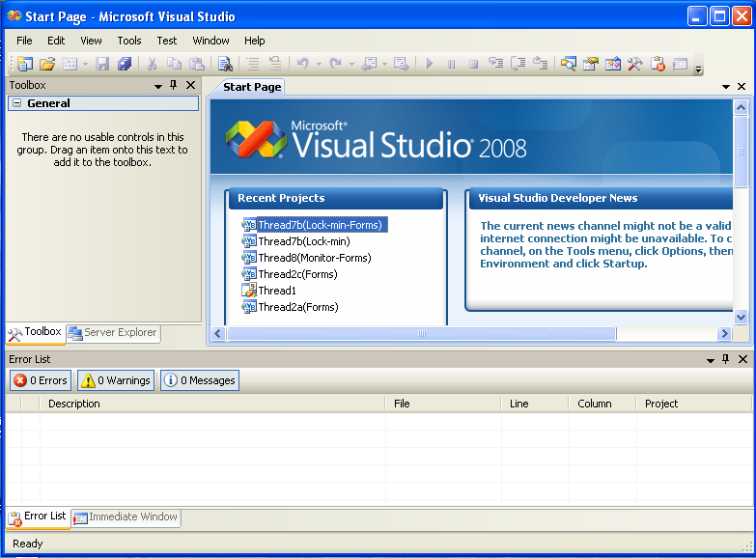
Task: Open Object Browser from toolbar icon
Action: click(x=613, y=64)
